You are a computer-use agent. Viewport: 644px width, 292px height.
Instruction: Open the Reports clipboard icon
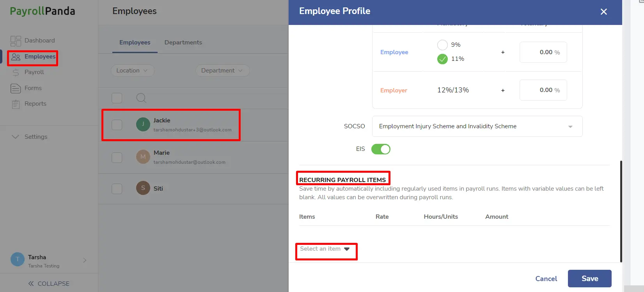click(16, 104)
